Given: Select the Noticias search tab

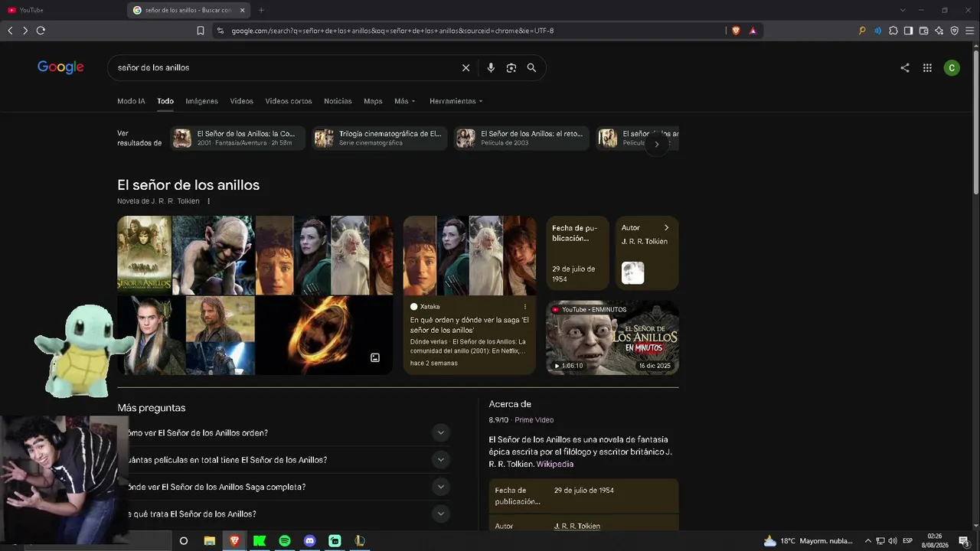Looking at the screenshot, I should [338, 101].
